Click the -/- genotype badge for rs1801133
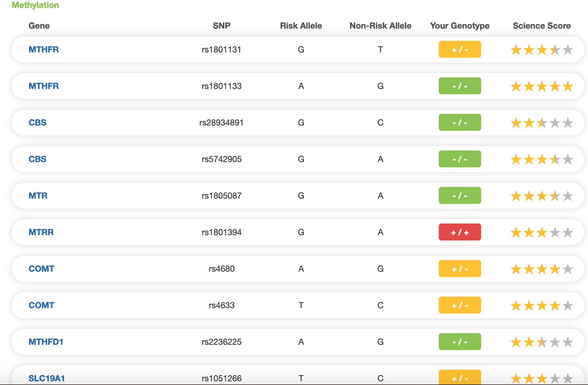The height and width of the screenshot is (385, 588). 460,86
